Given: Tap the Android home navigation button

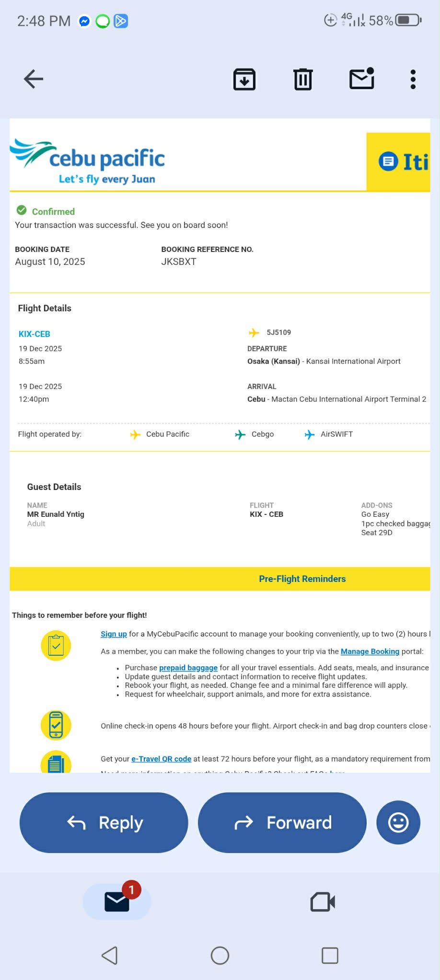Looking at the screenshot, I should (x=220, y=956).
